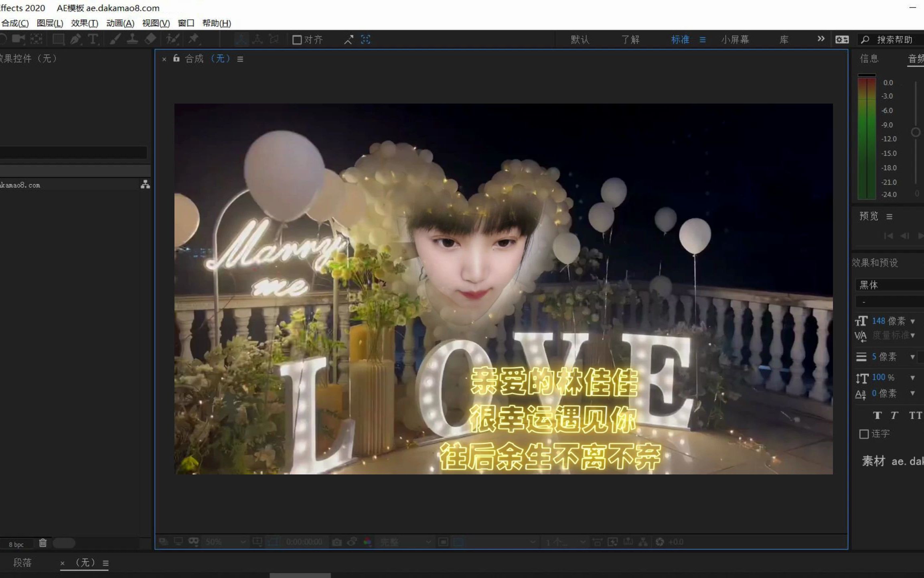Open the 50% magnification dropdown
This screenshot has height=578, width=924.
(225, 542)
